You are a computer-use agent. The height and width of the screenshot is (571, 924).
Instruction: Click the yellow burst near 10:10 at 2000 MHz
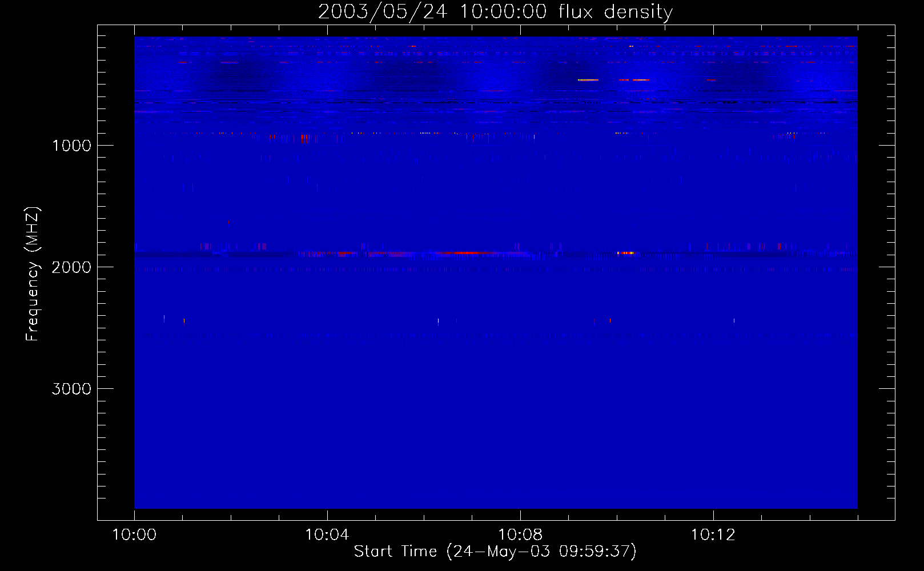(x=626, y=252)
